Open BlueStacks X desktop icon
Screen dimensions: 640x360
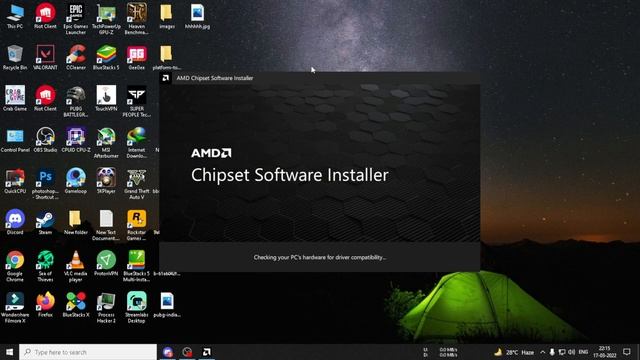76,304
